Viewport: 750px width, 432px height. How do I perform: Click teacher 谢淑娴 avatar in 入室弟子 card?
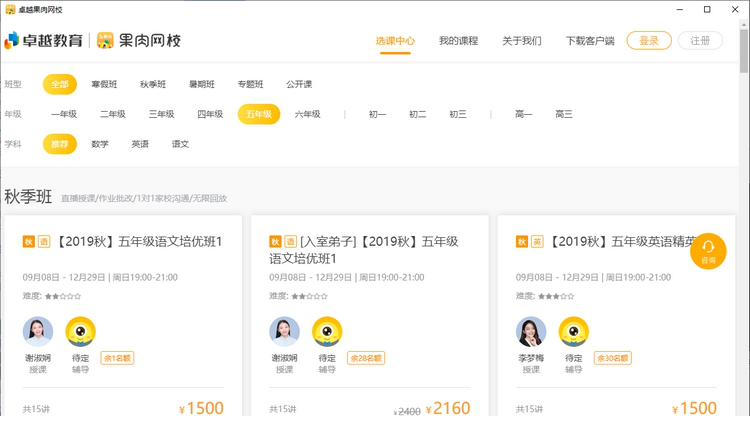pos(285,332)
